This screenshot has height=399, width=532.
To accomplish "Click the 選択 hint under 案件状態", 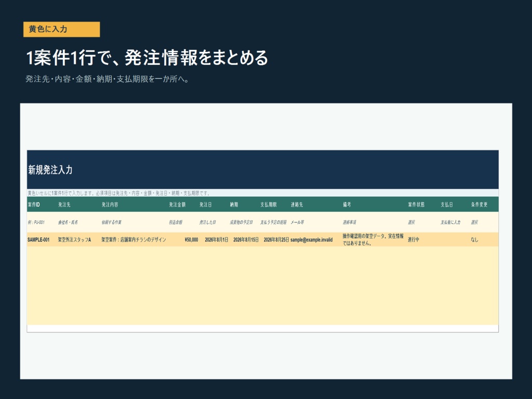I will (411, 222).
